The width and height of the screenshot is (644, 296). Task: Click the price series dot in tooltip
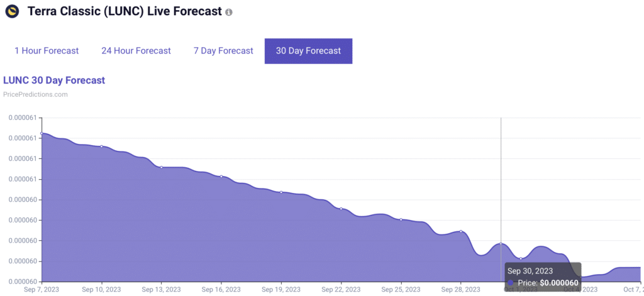coord(511,283)
